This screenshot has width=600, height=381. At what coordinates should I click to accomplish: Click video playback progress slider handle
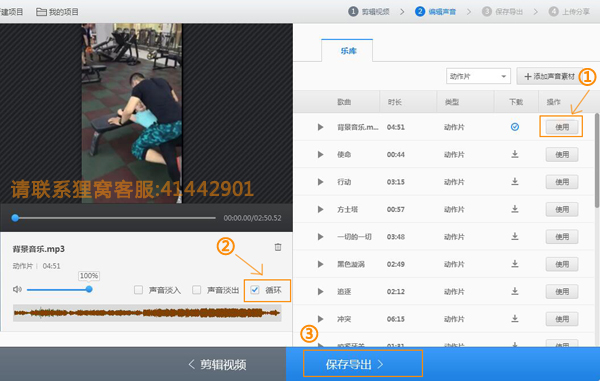click(15, 218)
